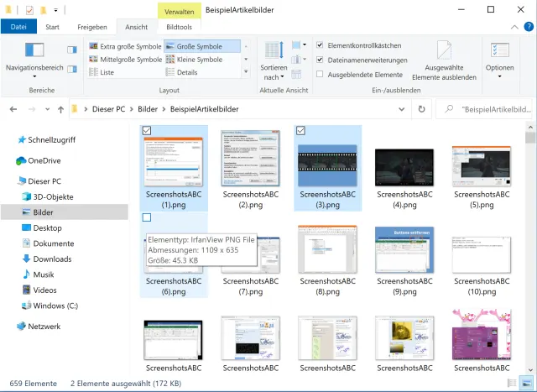Image resolution: width=537 pixels, height=392 pixels.
Task: Click the refresh button beside address bar
Action: click(x=421, y=108)
